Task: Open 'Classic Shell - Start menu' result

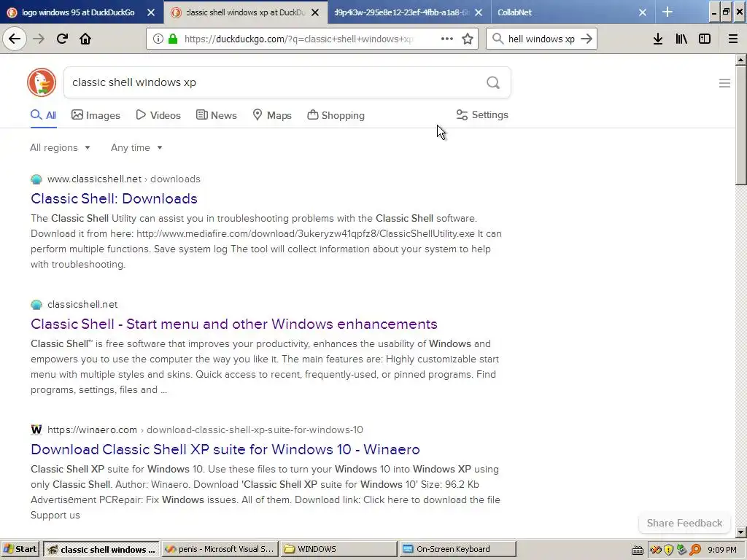Action: tap(234, 324)
